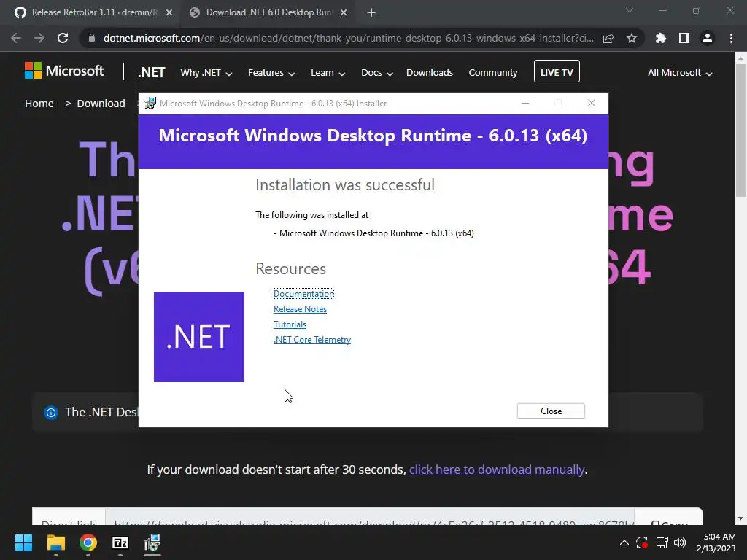The image size is (747, 560).
Task: Select installer icon in taskbar
Action: [152, 542]
